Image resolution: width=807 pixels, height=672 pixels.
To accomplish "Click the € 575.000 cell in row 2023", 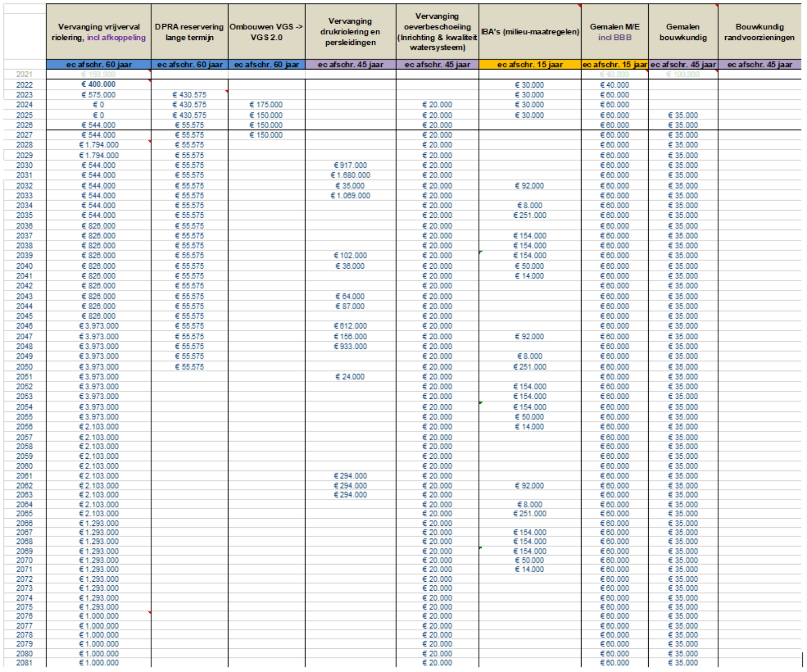I will 98,95.
